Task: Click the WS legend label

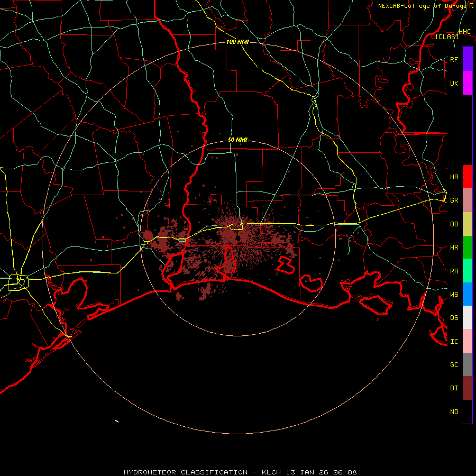Action: [454, 295]
